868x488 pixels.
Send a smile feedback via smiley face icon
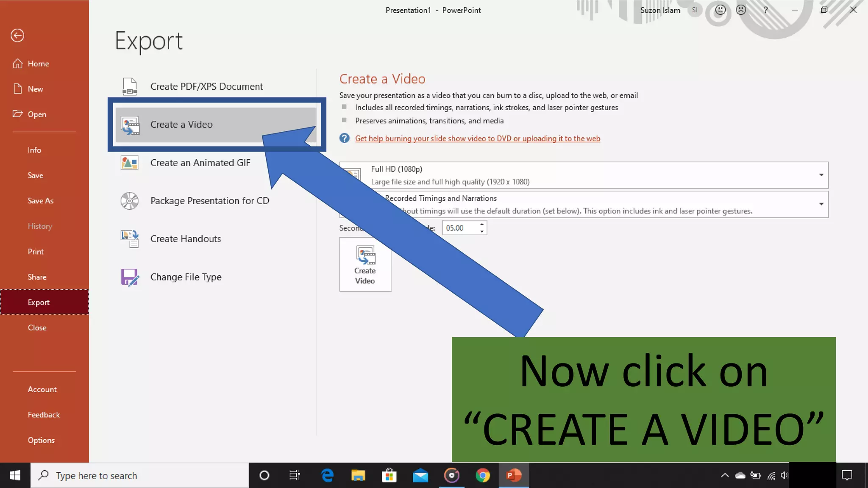pyautogui.click(x=720, y=10)
